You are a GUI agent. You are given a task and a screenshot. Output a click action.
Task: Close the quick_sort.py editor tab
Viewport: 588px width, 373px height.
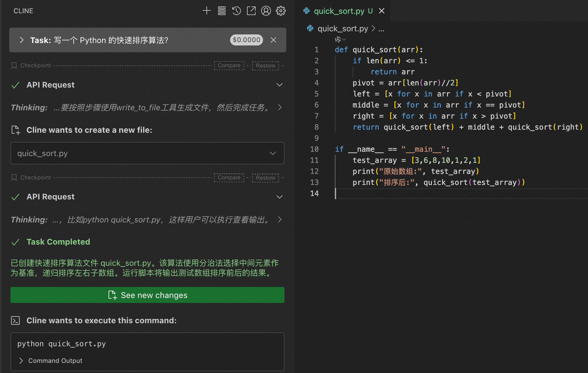pyautogui.click(x=382, y=11)
